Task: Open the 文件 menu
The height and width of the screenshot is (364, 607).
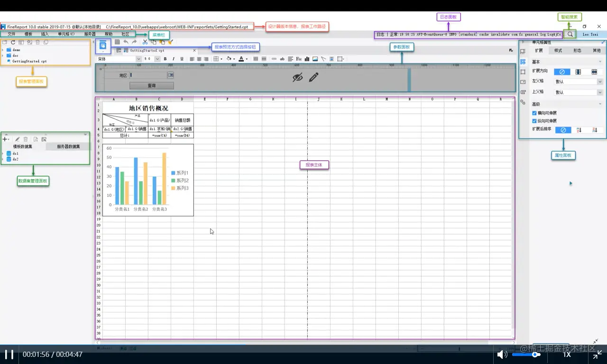Action: point(11,34)
